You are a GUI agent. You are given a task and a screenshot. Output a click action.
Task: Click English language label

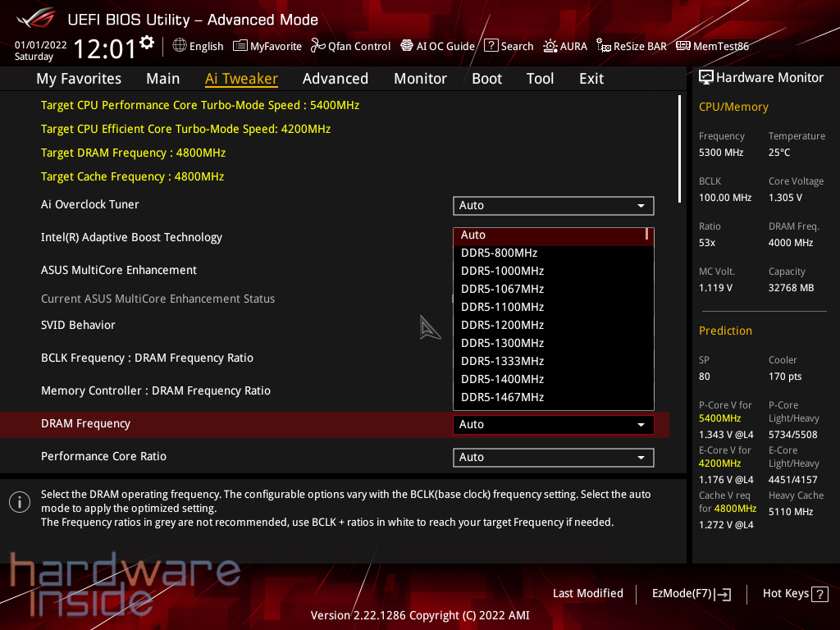[206, 47]
